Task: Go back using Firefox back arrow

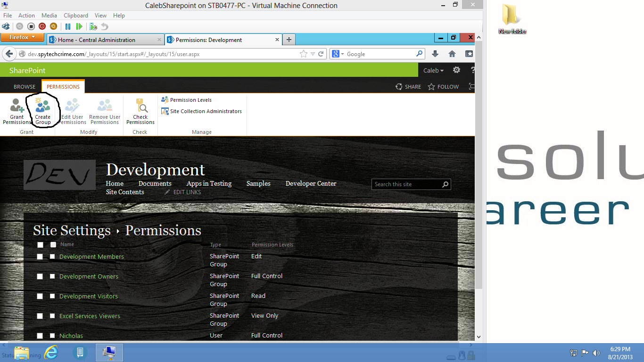Action: pos(8,54)
